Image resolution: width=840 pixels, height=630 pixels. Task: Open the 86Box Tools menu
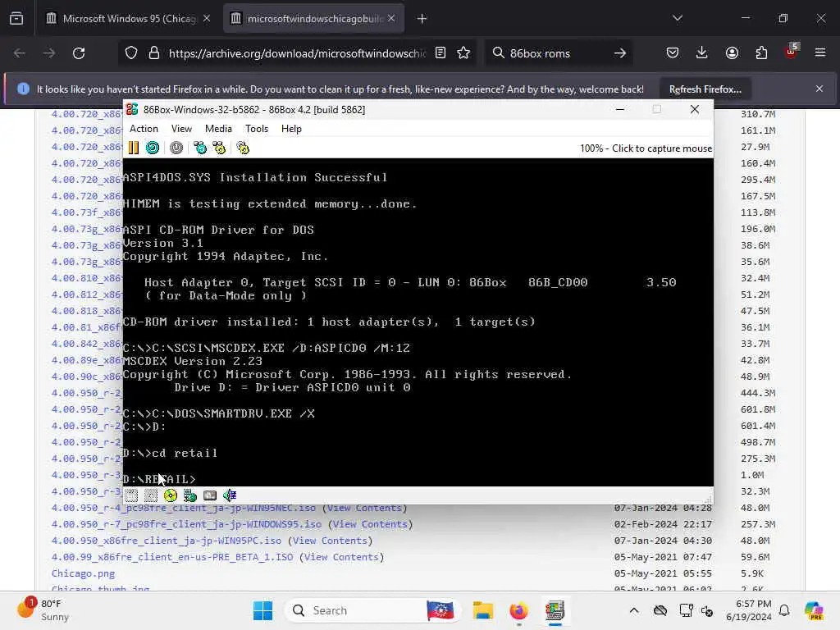pos(257,129)
